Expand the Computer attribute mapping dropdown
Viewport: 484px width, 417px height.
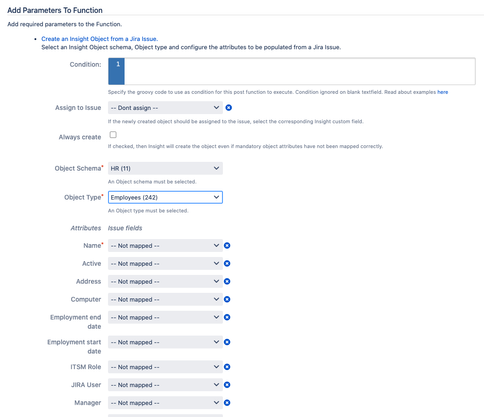pyautogui.click(x=165, y=299)
